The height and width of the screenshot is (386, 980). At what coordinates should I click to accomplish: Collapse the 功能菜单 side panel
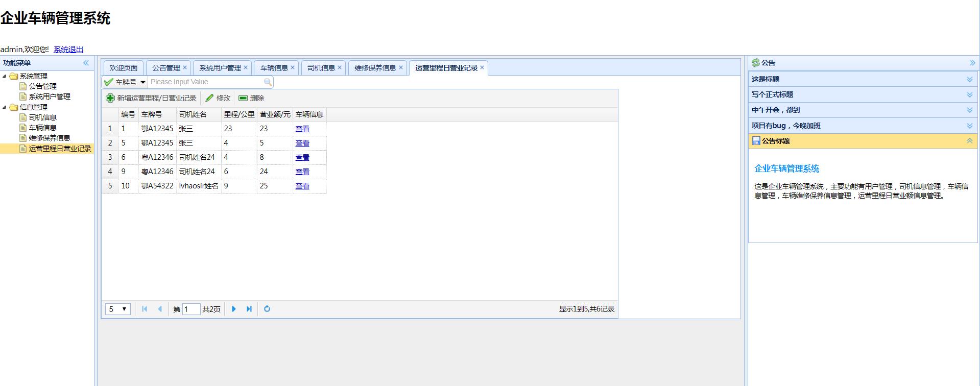tap(86, 63)
